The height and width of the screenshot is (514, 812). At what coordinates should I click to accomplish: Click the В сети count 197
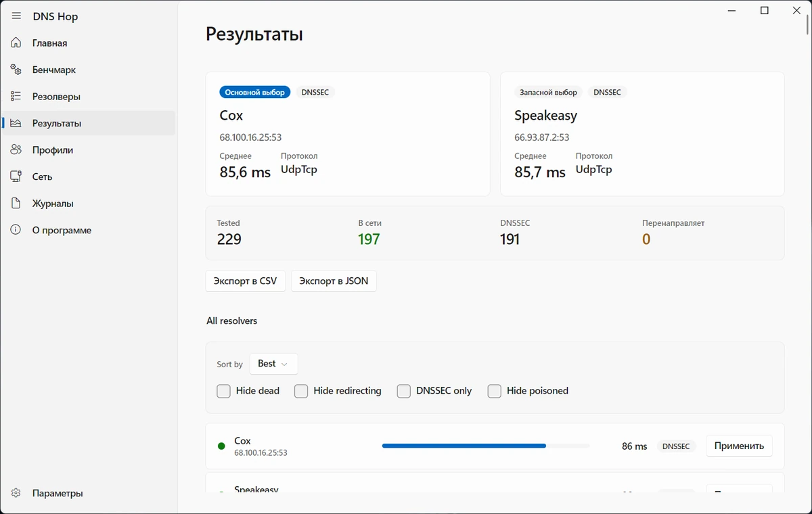(x=369, y=239)
